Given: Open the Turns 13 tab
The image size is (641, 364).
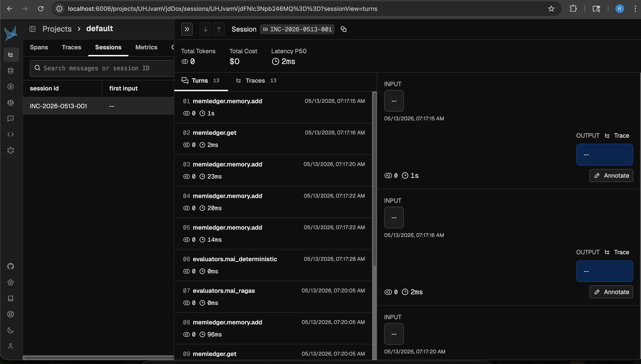Looking at the screenshot, I should (x=201, y=81).
